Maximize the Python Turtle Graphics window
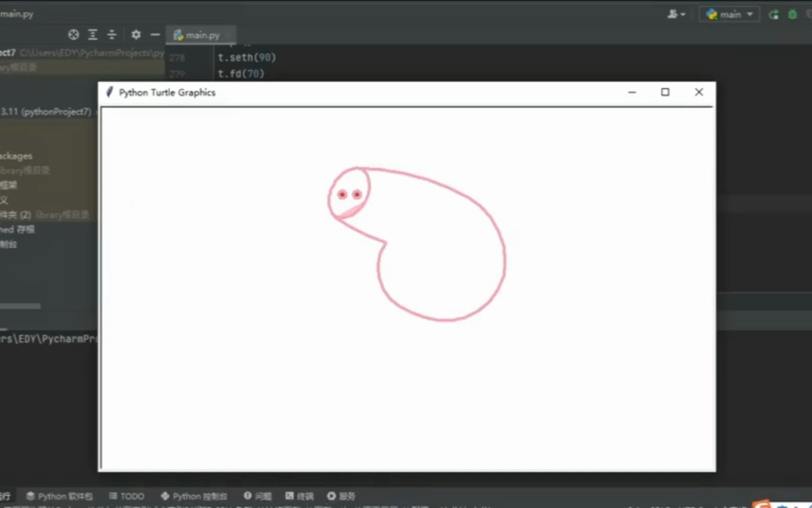812x508 pixels. (x=665, y=92)
